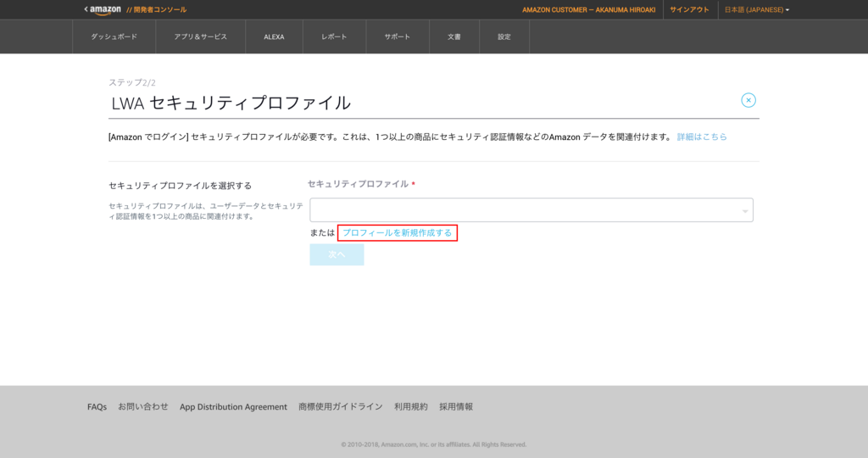
Task: Close the LWA security profile dialog
Action: [748, 100]
